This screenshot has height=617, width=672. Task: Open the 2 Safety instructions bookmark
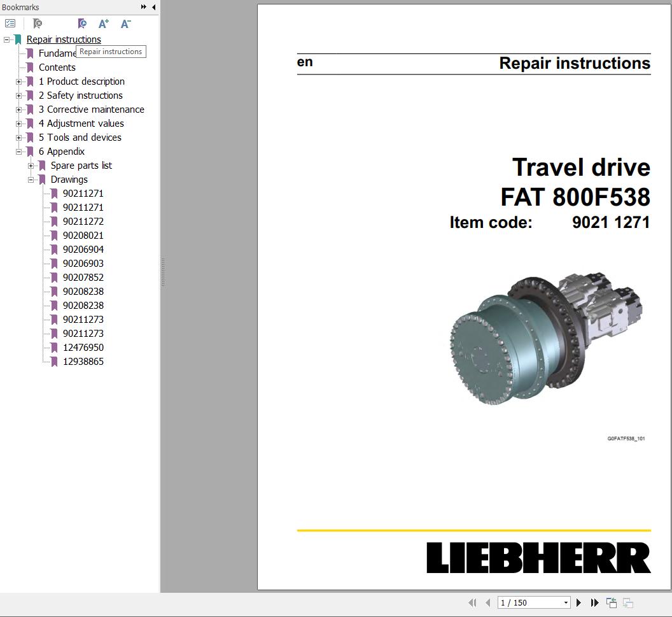(x=81, y=95)
